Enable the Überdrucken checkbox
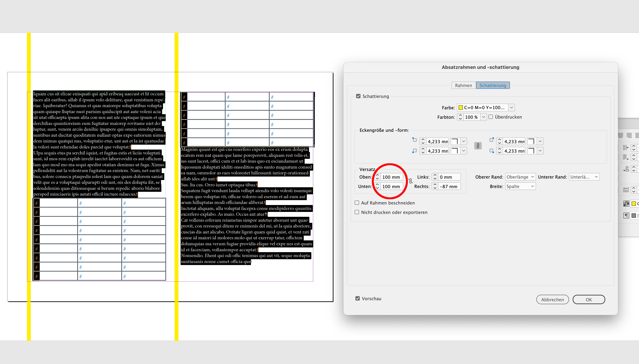This screenshot has width=639, height=364. [491, 117]
